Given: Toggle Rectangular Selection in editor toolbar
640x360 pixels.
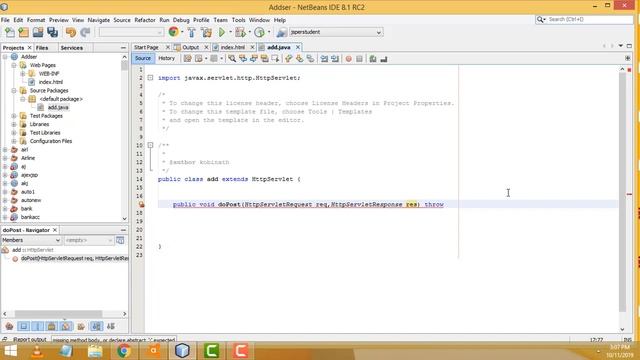Looking at the screenshot, I should click(275, 59).
